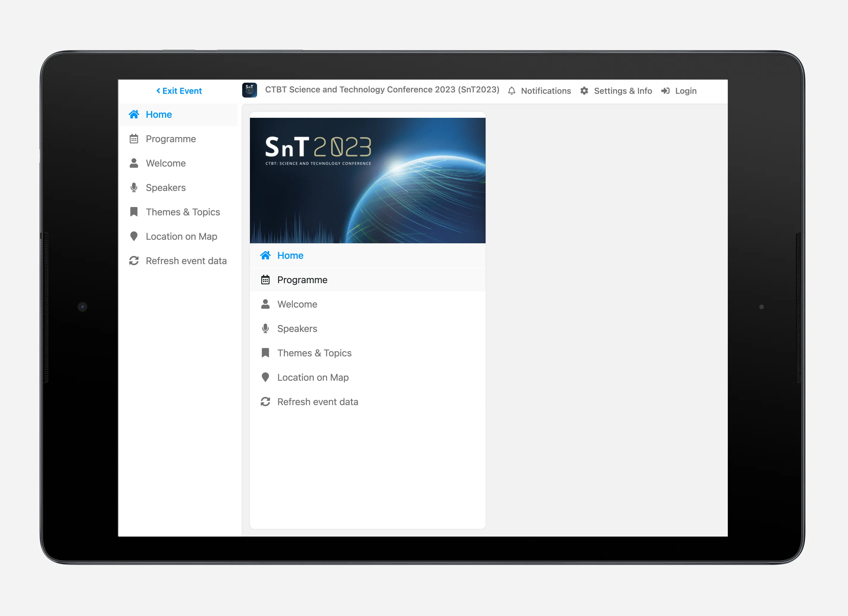Click the sidebar Programme calendar icon
848x616 pixels.
(134, 139)
